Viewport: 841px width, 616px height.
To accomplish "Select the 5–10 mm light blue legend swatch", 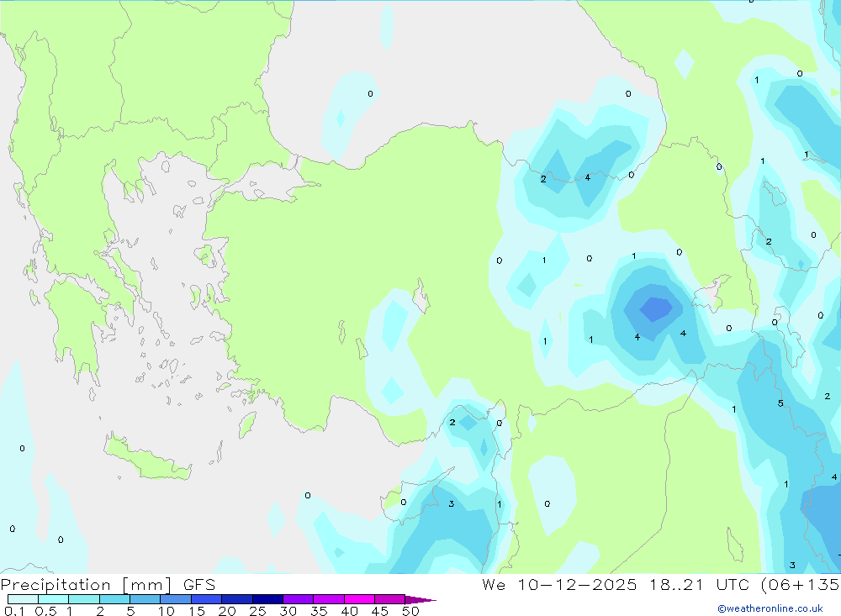I will click(x=145, y=599).
